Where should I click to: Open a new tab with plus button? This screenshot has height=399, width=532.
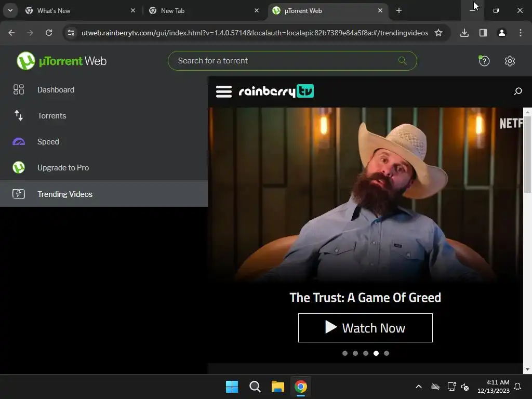[399, 11]
